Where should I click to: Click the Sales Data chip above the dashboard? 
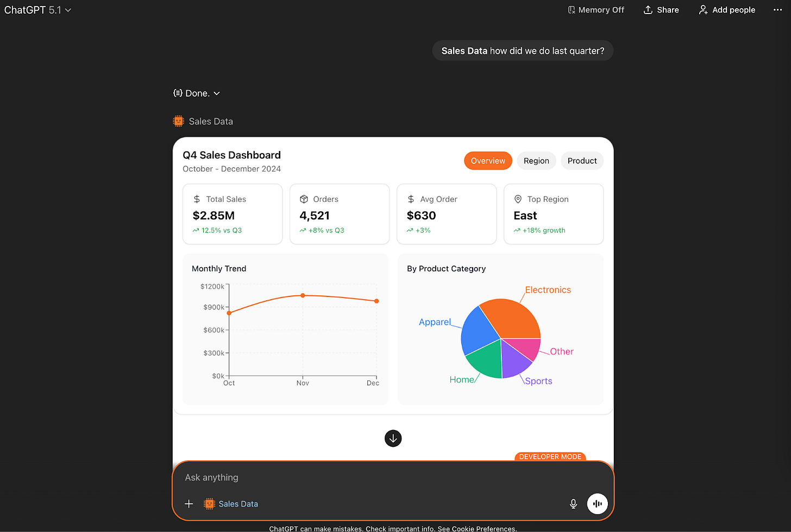click(x=203, y=121)
